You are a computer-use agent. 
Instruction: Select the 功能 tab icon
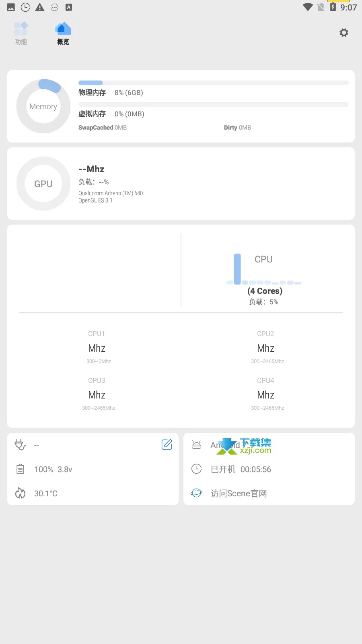pyautogui.click(x=21, y=28)
